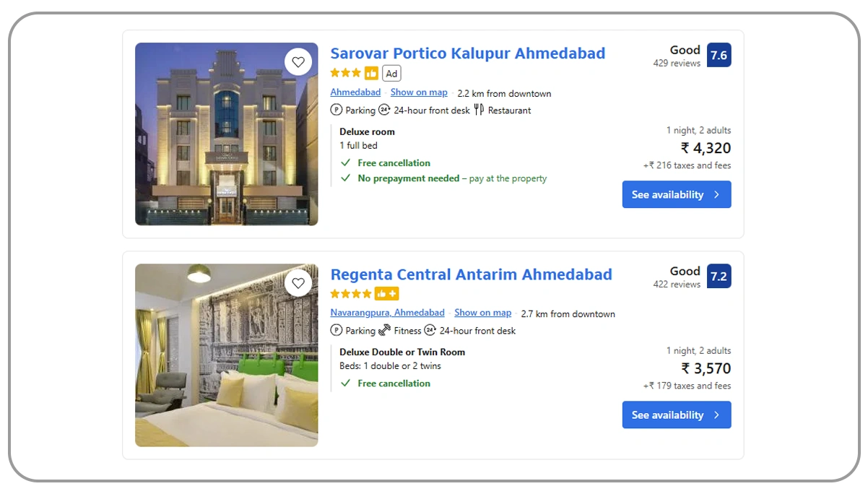This screenshot has height=494, width=868.
Task: Open Sarovar Portico Kalupur Ahmedabad listing title
Action: 467,53
